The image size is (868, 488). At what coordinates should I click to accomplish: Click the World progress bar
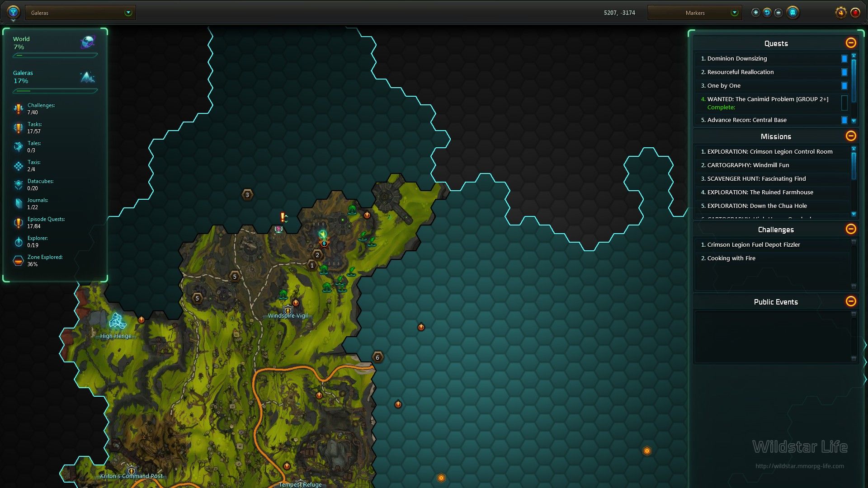pos(55,56)
